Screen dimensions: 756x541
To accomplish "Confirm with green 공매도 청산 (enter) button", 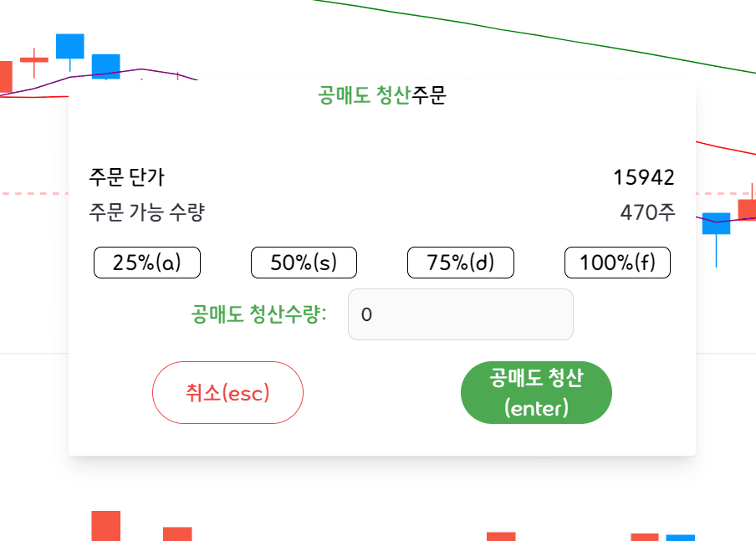I will pos(536,392).
